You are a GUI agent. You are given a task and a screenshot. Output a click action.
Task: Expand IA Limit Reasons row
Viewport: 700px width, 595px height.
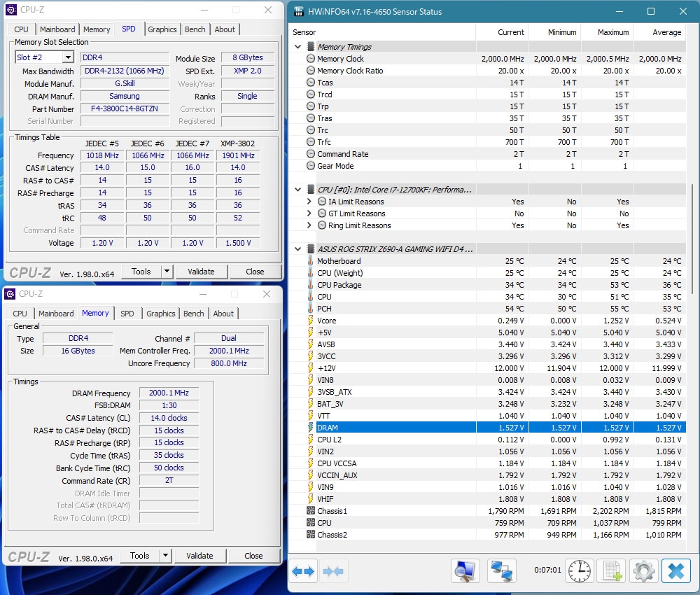coord(309,202)
